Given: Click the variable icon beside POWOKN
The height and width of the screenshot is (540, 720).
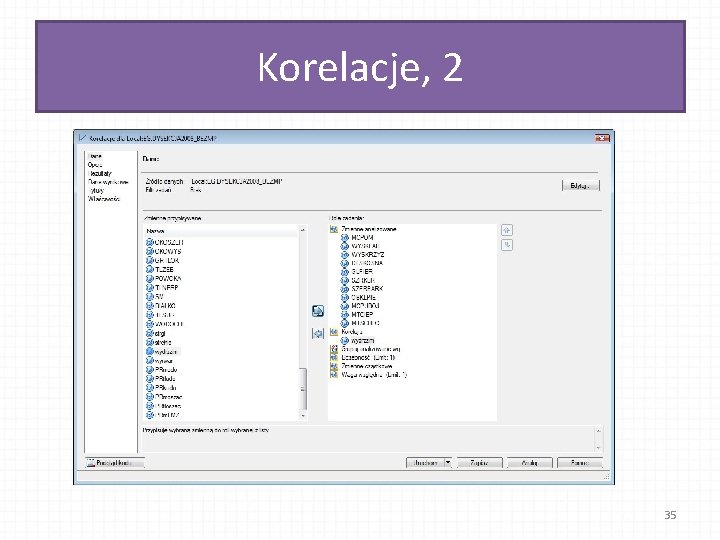Looking at the screenshot, I should click(x=150, y=278).
